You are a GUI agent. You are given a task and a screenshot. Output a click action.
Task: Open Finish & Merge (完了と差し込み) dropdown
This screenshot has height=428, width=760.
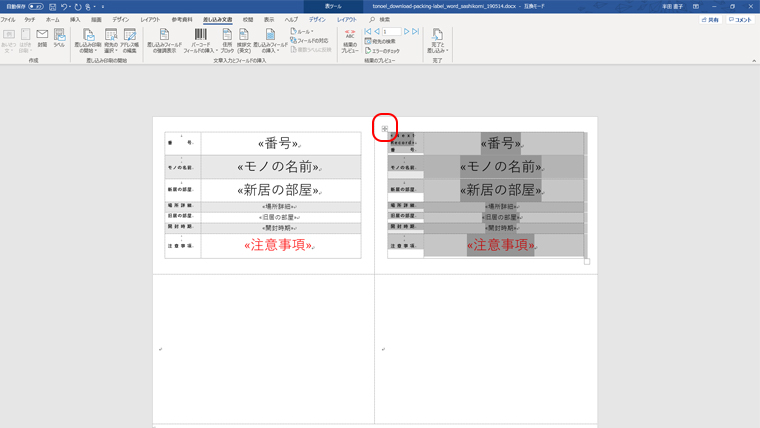[x=437, y=40]
